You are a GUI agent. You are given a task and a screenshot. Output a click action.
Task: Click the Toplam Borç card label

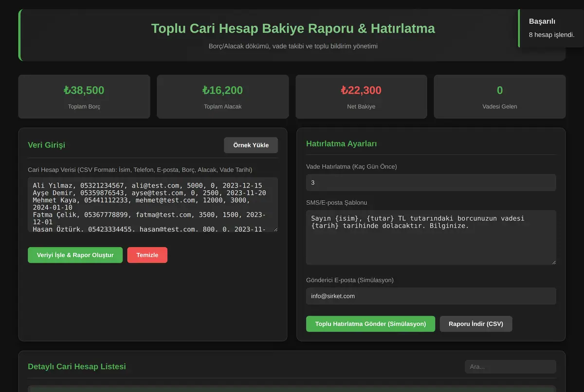click(84, 107)
